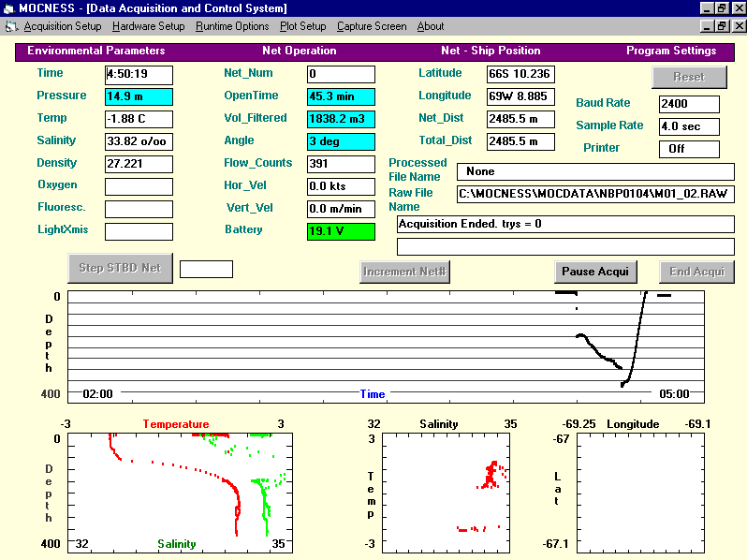
Task: Click the Density field 27.221
Action: (x=139, y=164)
